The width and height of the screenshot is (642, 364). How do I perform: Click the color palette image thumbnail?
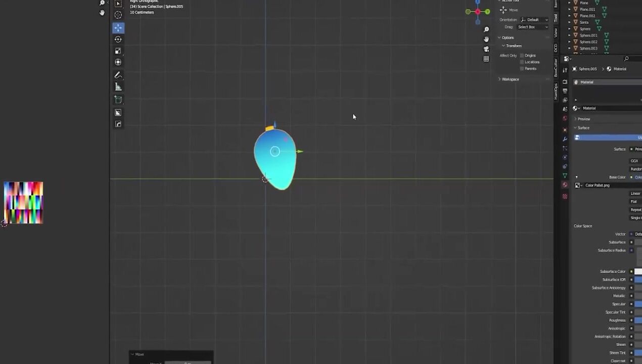tap(23, 202)
